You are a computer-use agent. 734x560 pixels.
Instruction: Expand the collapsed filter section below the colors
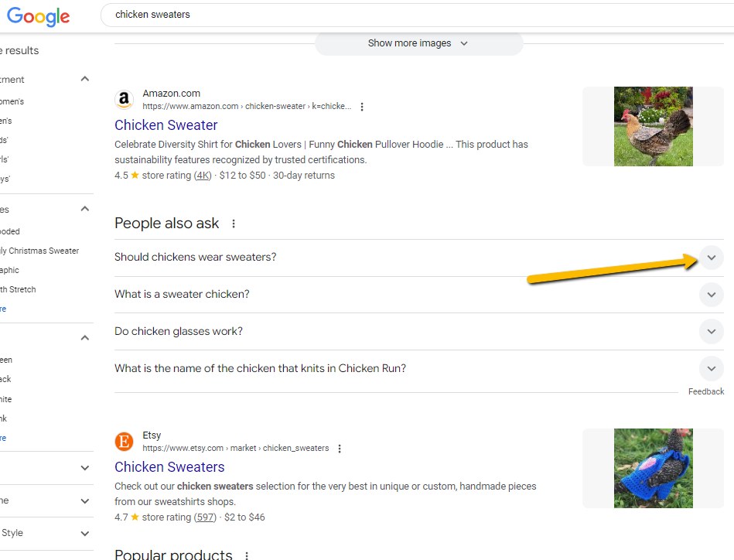pyautogui.click(x=85, y=468)
